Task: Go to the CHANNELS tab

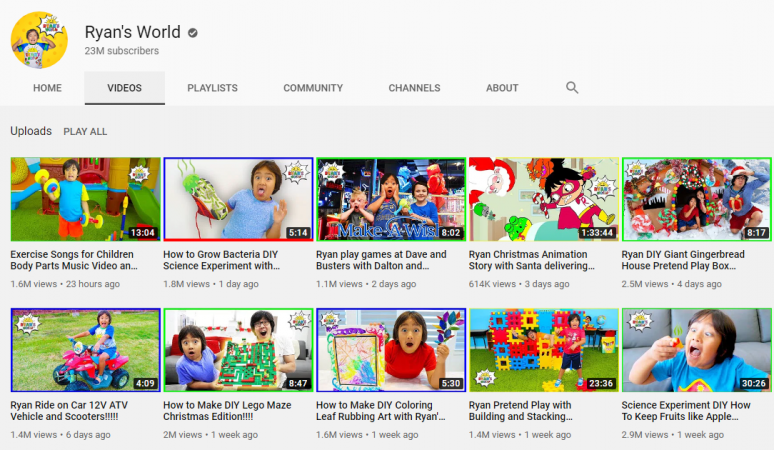Action: [x=414, y=88]
